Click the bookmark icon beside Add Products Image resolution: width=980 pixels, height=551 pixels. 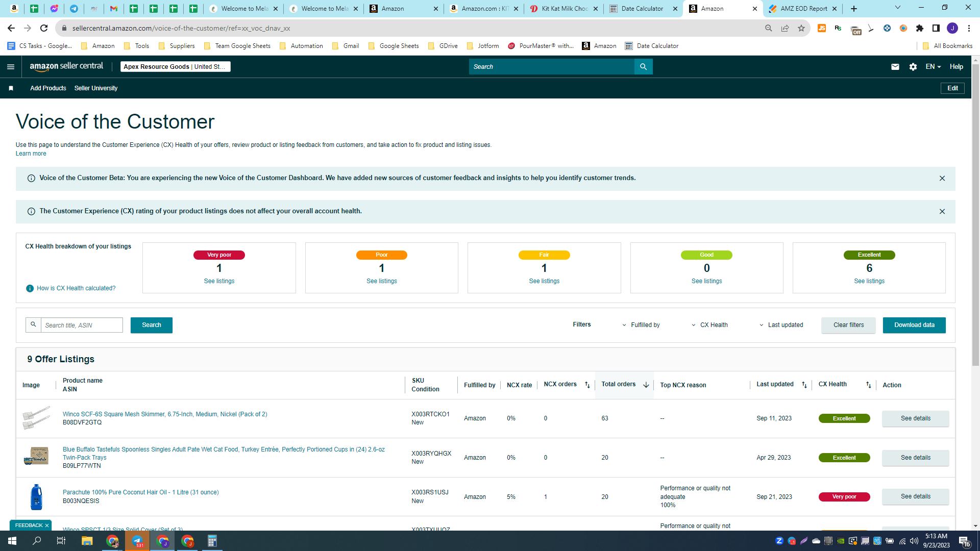coord(11,88)
